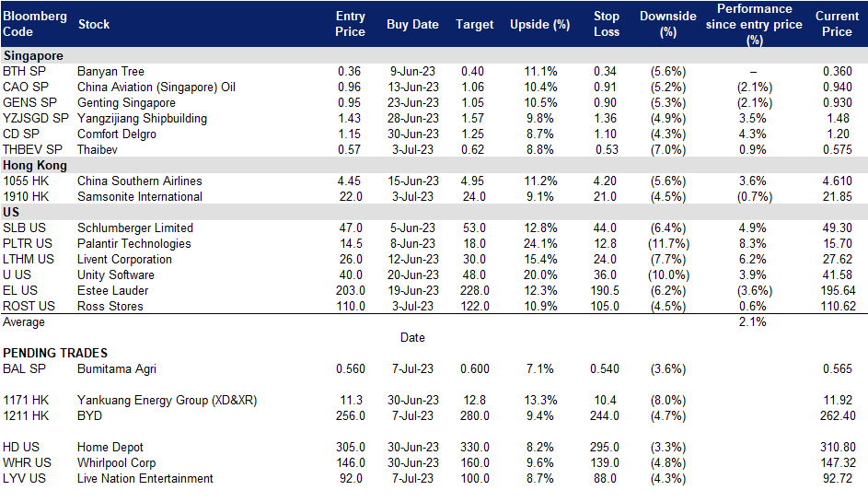Select the BTH SP code cell
868x502 pixels.
pyautogui.click(x=24, y=72)
